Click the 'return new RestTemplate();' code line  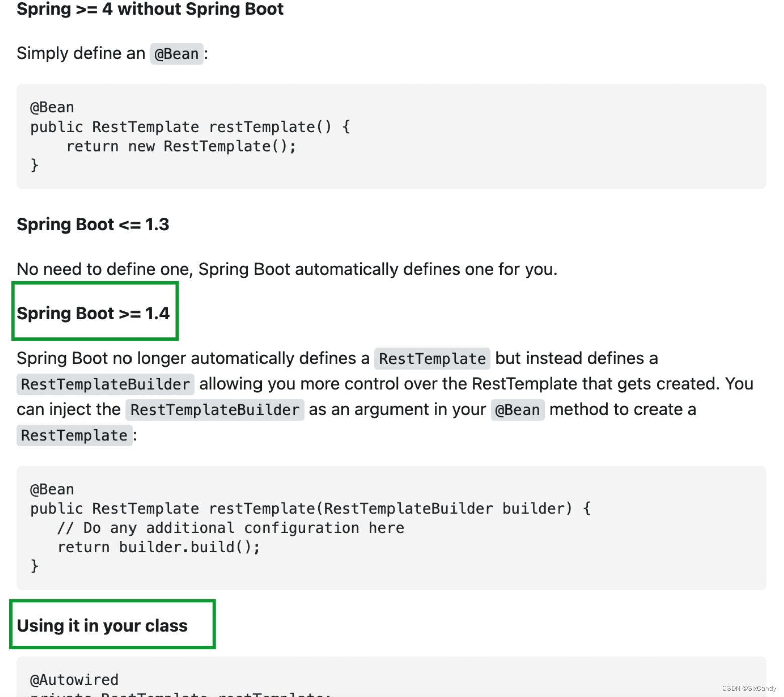[x=181, y=146]
